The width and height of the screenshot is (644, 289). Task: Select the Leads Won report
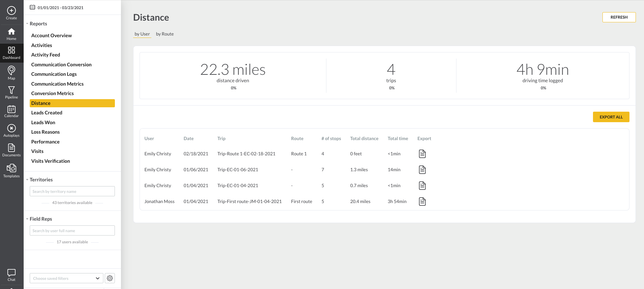tap(43, 123)
